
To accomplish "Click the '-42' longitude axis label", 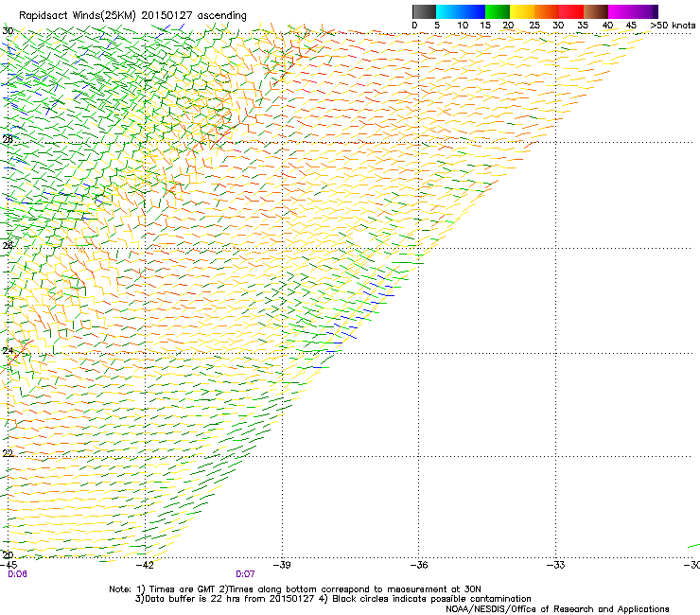I will [145, 565].
